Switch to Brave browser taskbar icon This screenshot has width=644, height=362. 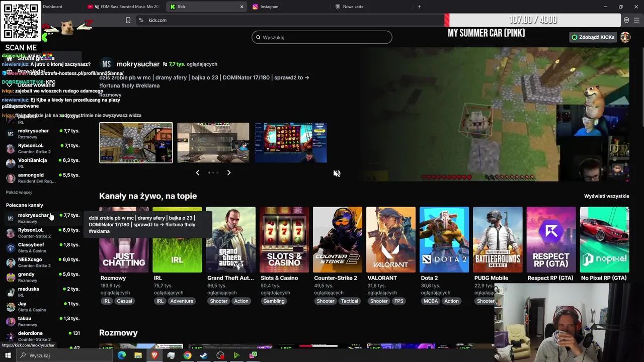(x=154, y=355)
